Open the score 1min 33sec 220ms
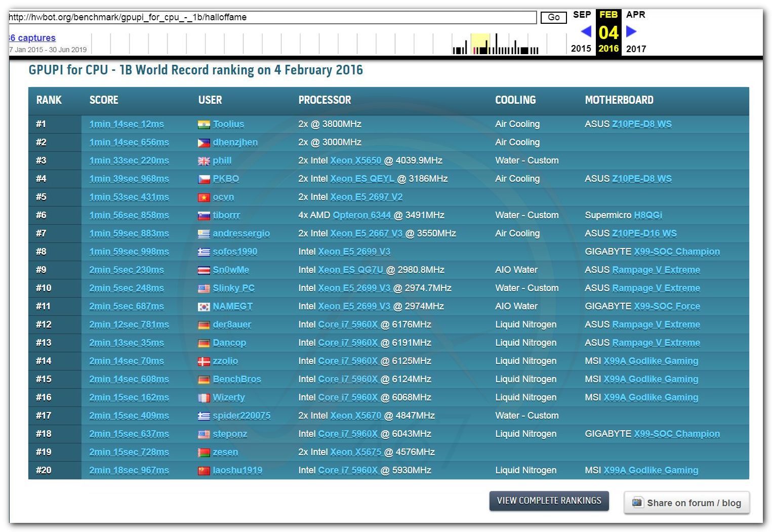772x532 pixels. coord(129,160)
